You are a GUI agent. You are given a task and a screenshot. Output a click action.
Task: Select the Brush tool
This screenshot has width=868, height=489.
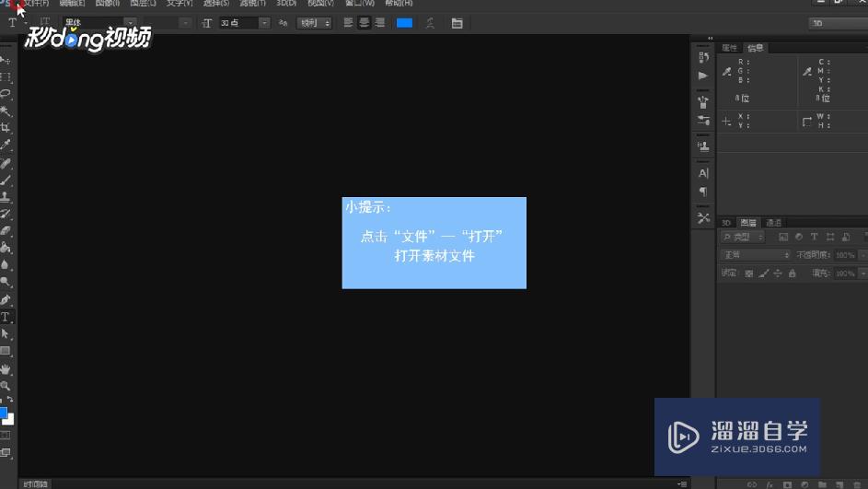pos(5,180)
